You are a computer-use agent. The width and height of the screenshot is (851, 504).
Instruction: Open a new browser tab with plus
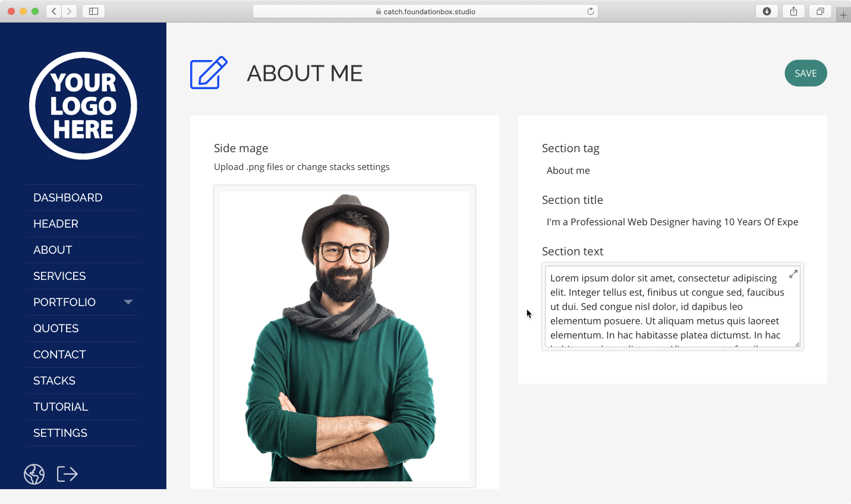[843, 15]
